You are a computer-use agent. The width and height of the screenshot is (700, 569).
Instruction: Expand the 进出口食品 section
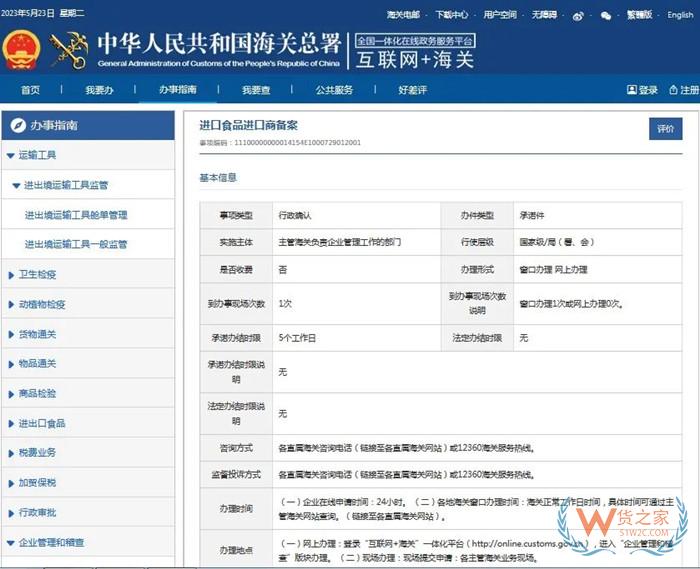(x=11, y=424)
